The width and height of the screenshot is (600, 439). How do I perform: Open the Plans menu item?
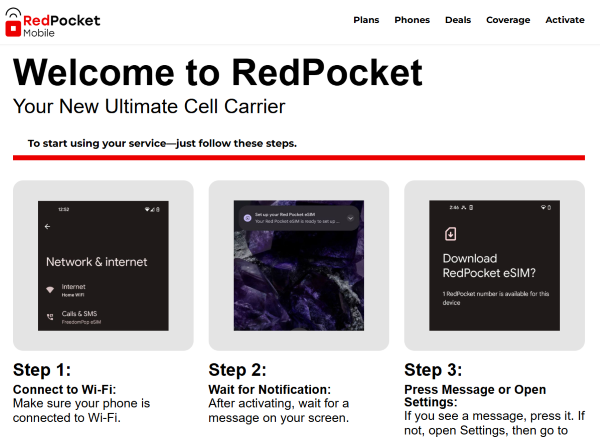click(x=366, y=20)
